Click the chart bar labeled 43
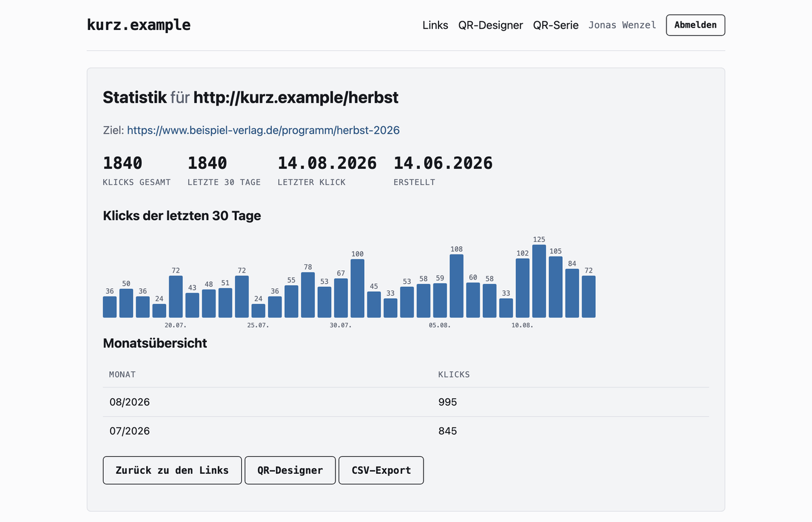Screen dimensions: 812x522 pos(192,305)
